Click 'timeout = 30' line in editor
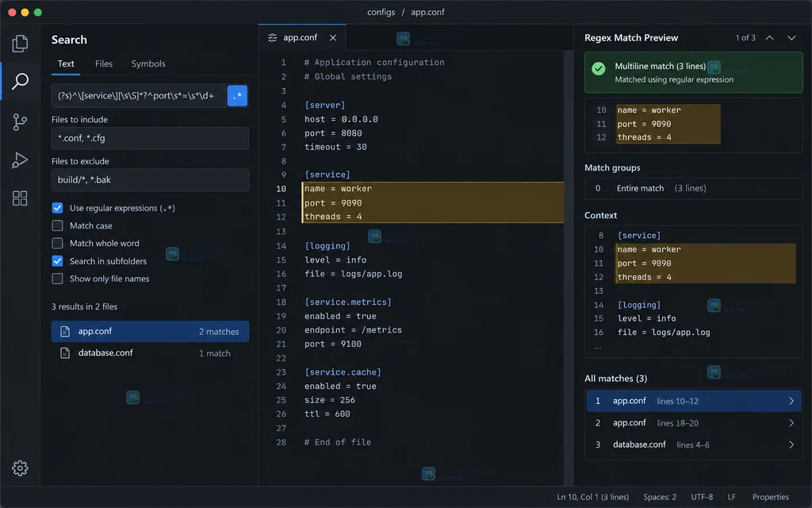812x508 pixels. 335,147
